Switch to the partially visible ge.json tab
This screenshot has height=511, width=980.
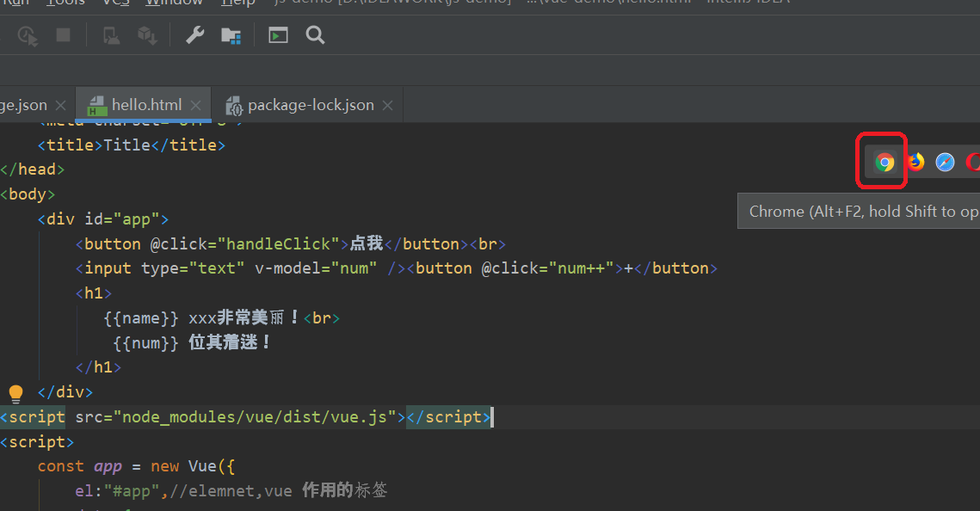(x=34, y=105)
